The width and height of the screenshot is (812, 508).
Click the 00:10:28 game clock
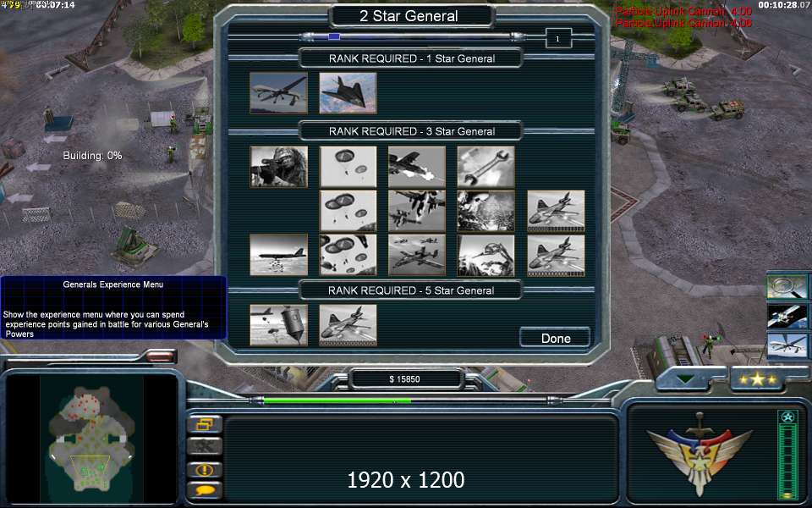784,5
